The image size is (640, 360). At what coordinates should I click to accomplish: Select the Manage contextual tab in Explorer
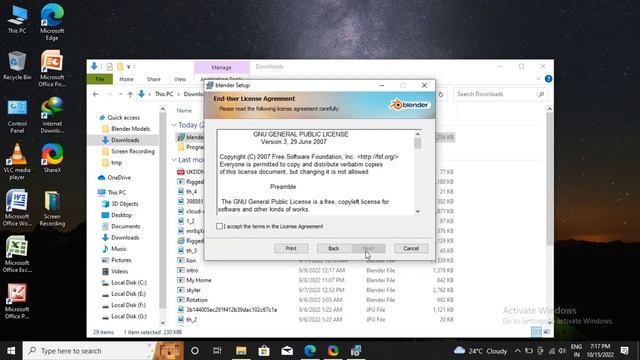[222, 67]
